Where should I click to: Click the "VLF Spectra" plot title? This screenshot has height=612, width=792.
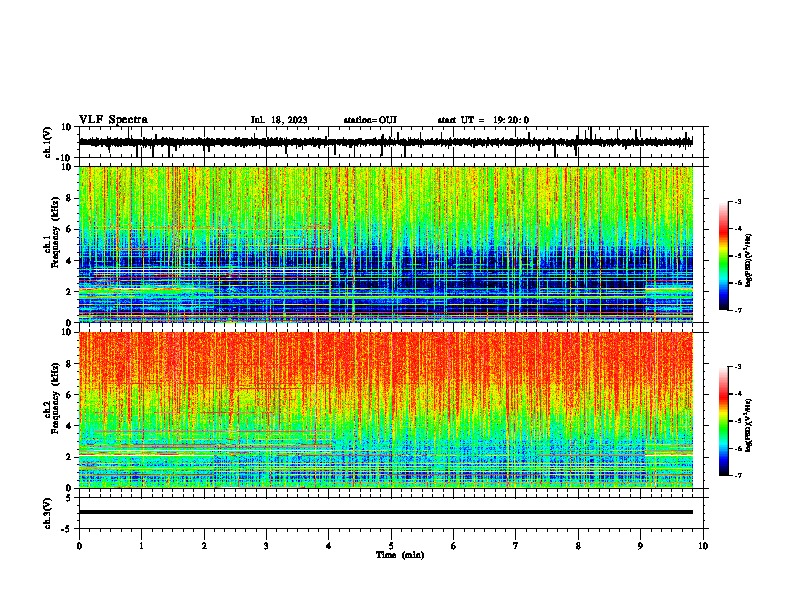113,120
